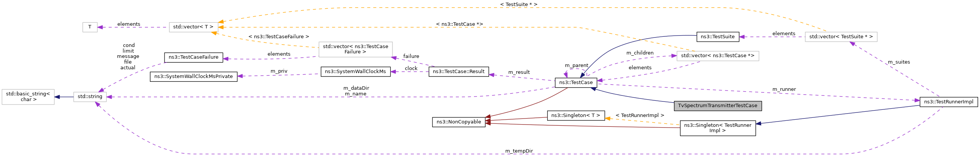Click the ns3::TestCaseFailure node
The height and width of the screenshot is (156, 980).
[193, 57]
